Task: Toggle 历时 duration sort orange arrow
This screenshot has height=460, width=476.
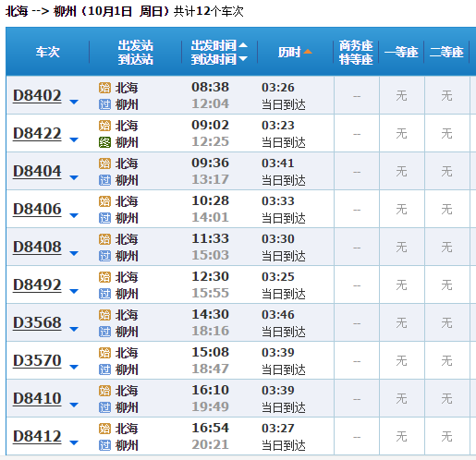Action: tap(308, 52)
